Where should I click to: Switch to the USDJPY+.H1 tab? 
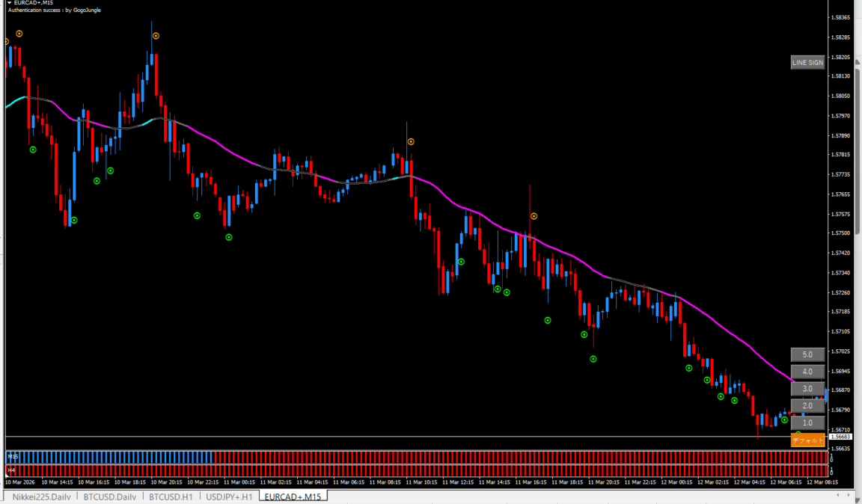(x=228, y=497)
